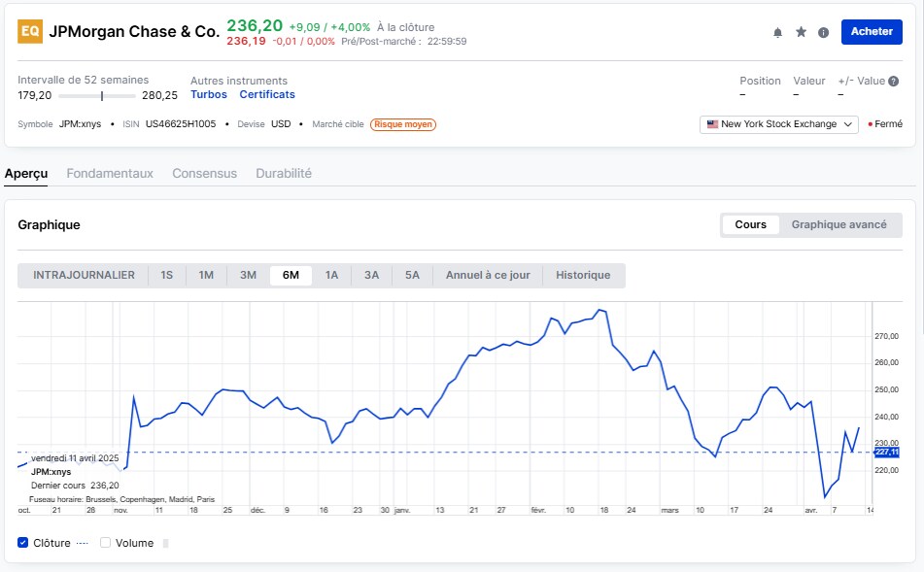924x572 pixels.
Task: Click the 227,11 price marker on chart
Action: (886, 452)
